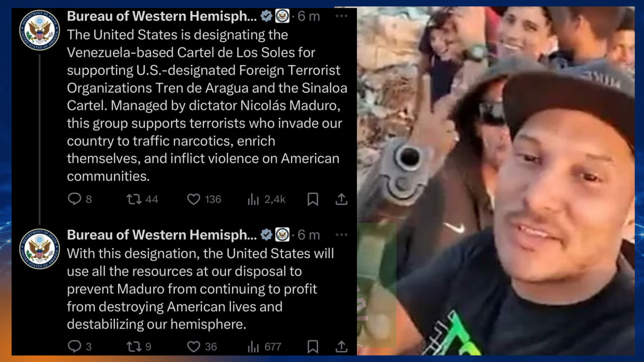The height and width of the screenshot is (362, 644).
Task: Like the second tweet with 36 likes
Action: pyautogui.click(x=202, y=346)
